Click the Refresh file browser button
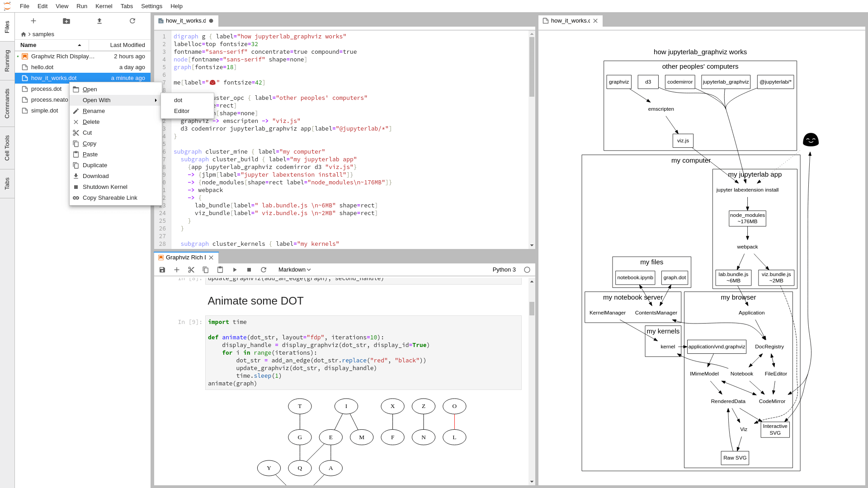Image resolution: width=868 pixels, height=488 pixels. [132, 21]
